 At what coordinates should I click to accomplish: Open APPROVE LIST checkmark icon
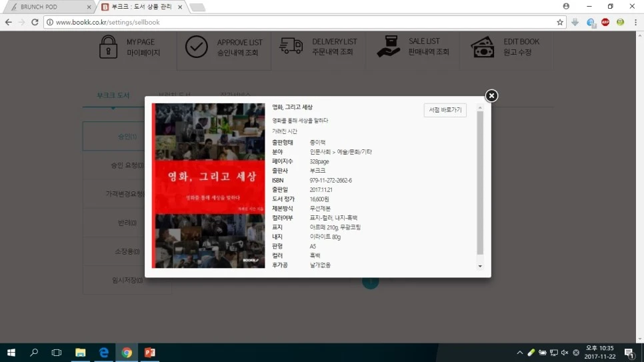coord(196,47)
